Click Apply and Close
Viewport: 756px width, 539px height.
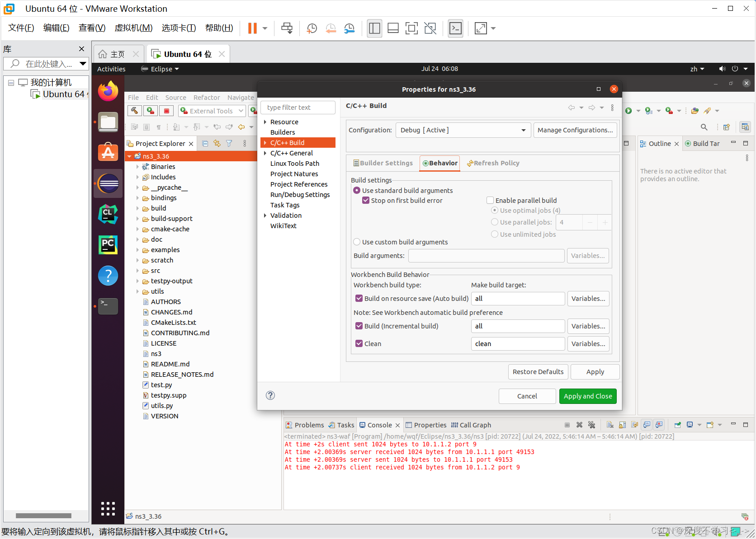click(588, 396)
